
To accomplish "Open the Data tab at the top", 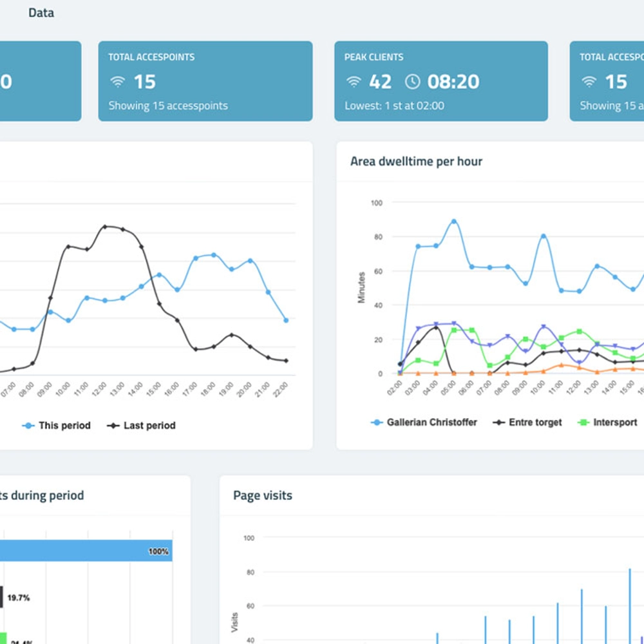I will pyautogui.click(x=41, y=13).
